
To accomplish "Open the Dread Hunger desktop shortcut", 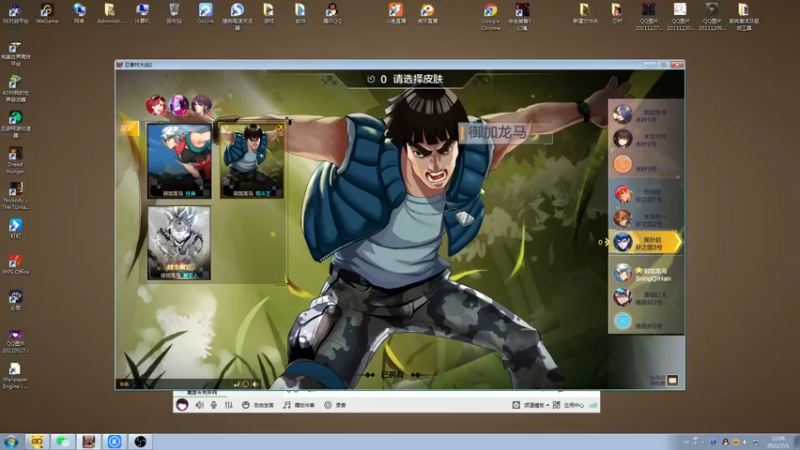I will (x=15, y=161).
